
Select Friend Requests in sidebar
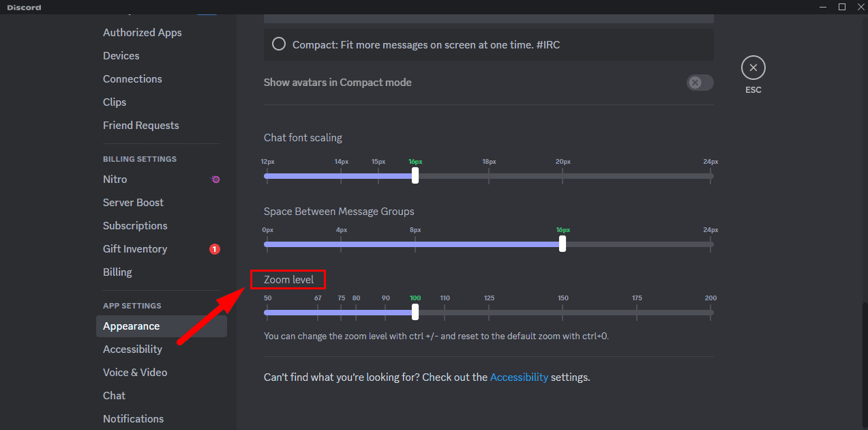point(140,126)
